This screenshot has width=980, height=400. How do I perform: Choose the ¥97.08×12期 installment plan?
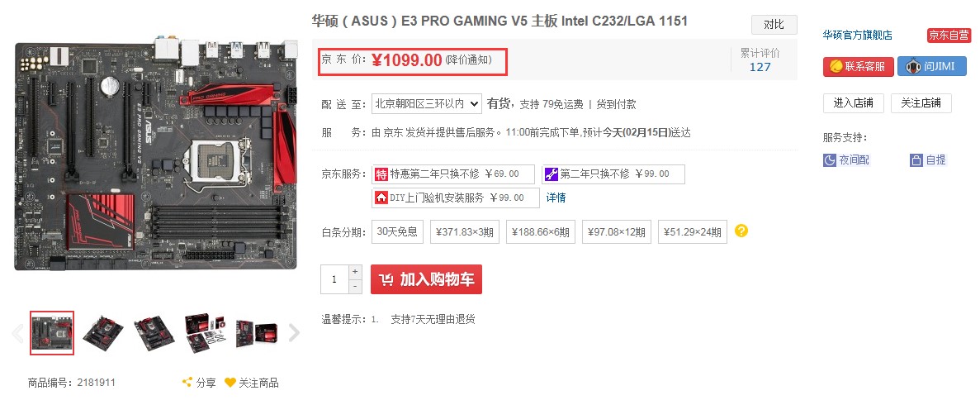click(x=616, y=231)
